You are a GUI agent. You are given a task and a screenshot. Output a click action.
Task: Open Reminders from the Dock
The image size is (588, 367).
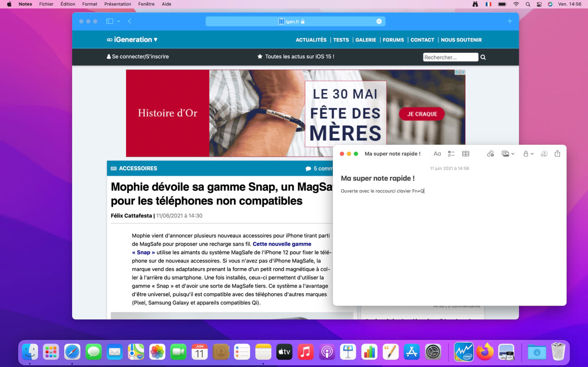[242, 352]
